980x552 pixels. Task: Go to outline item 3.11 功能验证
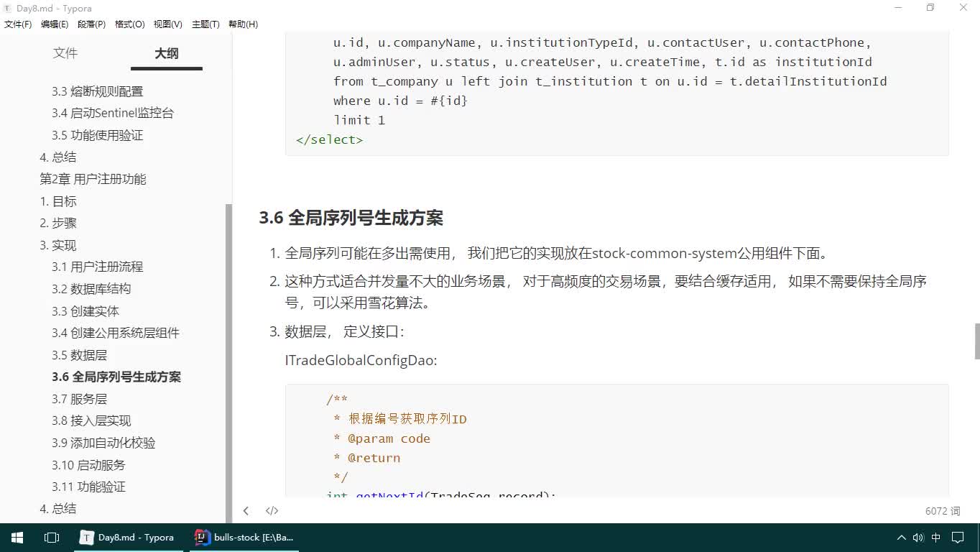88,487
